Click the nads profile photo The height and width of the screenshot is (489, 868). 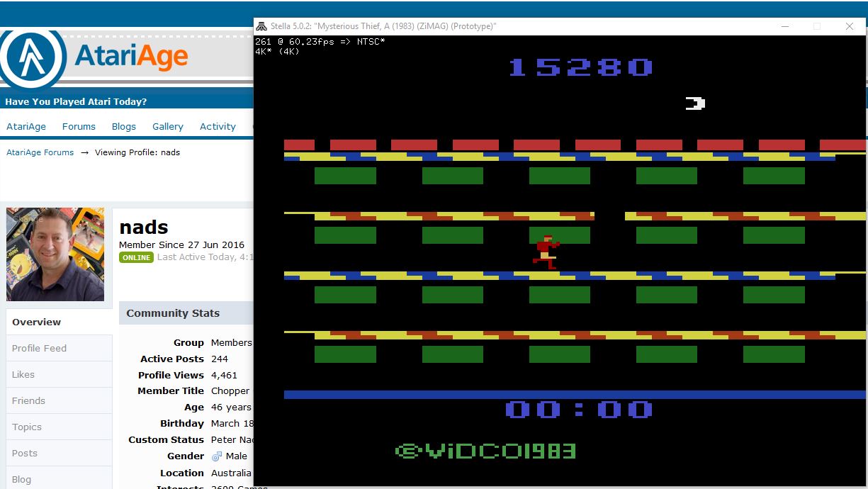click(55, 254)
